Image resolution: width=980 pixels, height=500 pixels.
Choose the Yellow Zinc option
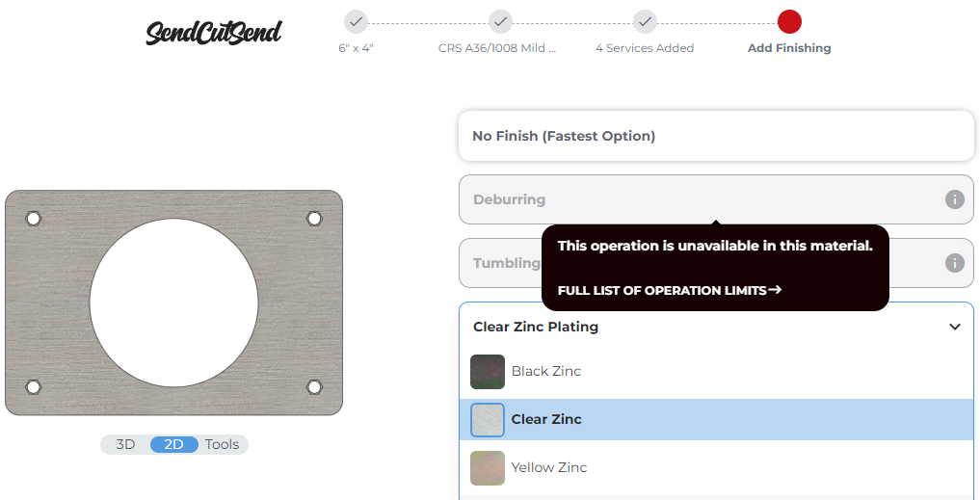pos(548,467)
